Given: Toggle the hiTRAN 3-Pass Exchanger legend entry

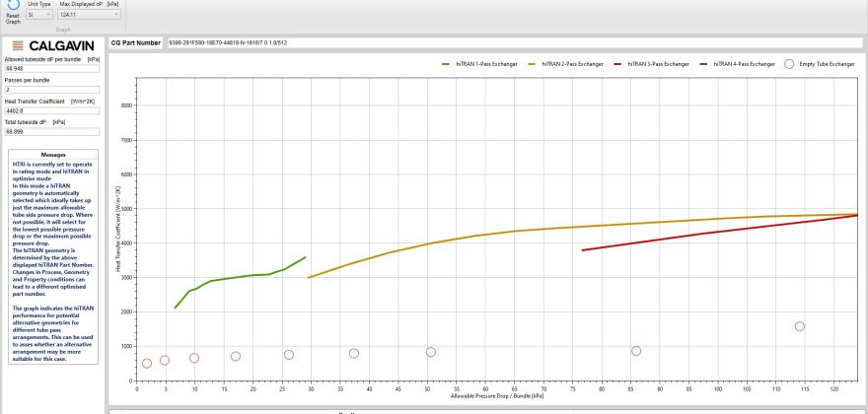Looking at the screenshot, I should (651, 64).
